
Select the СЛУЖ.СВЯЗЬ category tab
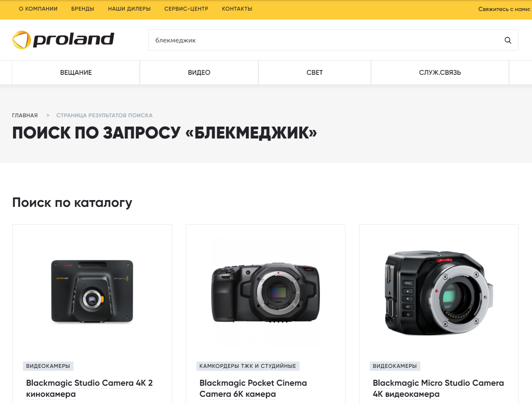tap(440, 73)
